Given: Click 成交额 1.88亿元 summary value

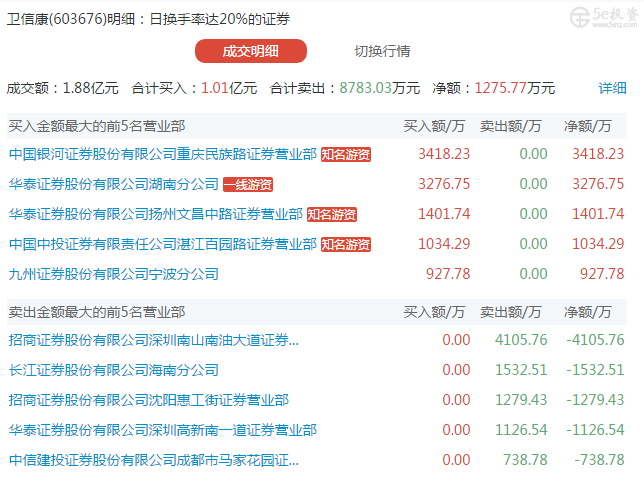Looking at the screenshot, I should click(90, 88).
